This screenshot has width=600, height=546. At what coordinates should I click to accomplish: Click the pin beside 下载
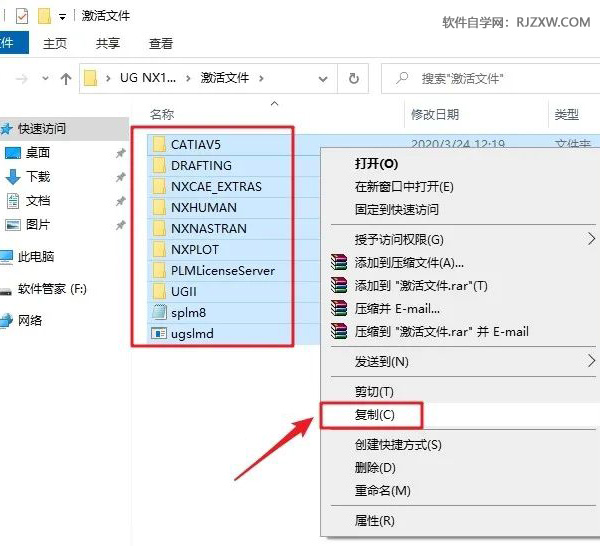tap(121, 177)
